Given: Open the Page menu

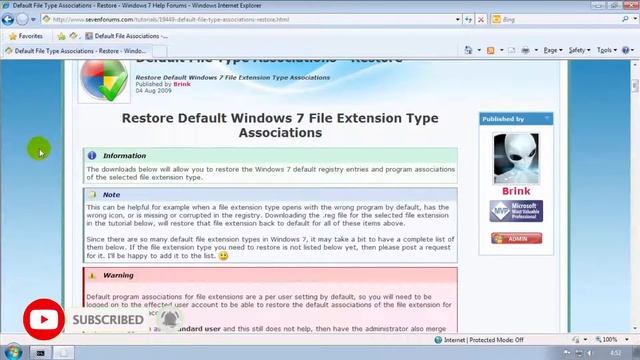Looking at the screenshot, I should click(x=553, y=50).
